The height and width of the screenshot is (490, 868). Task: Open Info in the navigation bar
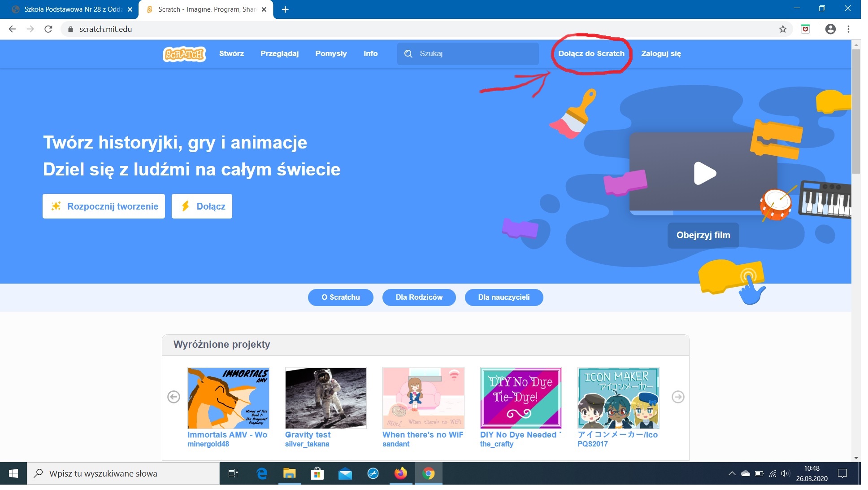(x=370, y=53)
